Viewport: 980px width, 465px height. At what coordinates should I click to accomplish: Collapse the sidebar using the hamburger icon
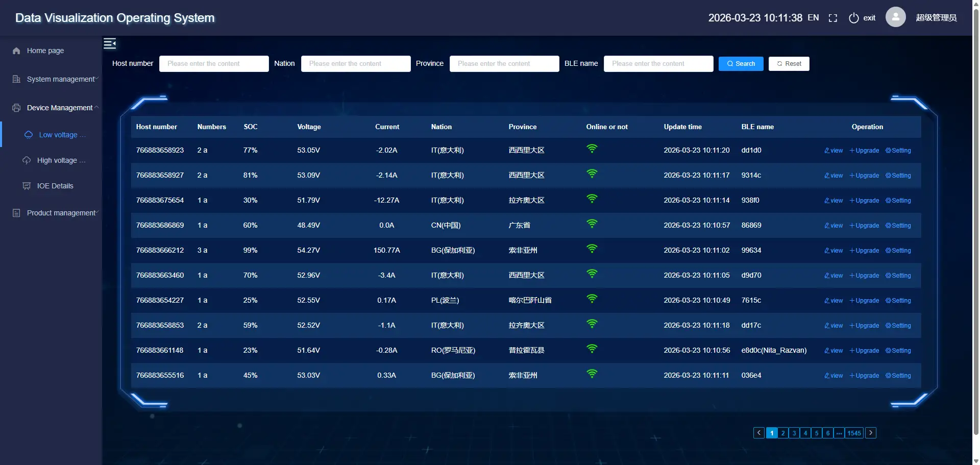110,43
